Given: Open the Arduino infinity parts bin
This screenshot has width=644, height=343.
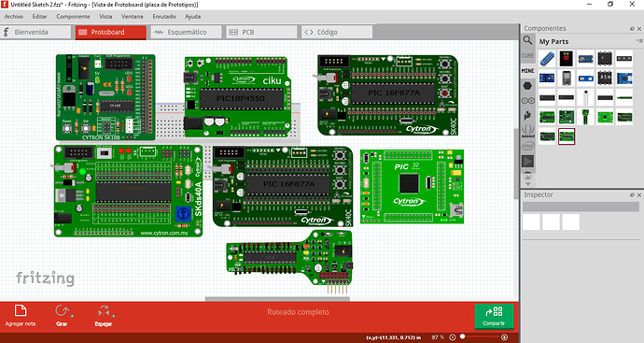Looking at the screenshot, I should [x=527, y=101].
